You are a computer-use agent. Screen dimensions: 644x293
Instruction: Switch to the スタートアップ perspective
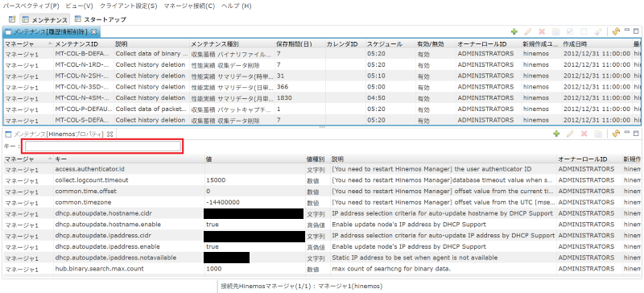point(100,19)
